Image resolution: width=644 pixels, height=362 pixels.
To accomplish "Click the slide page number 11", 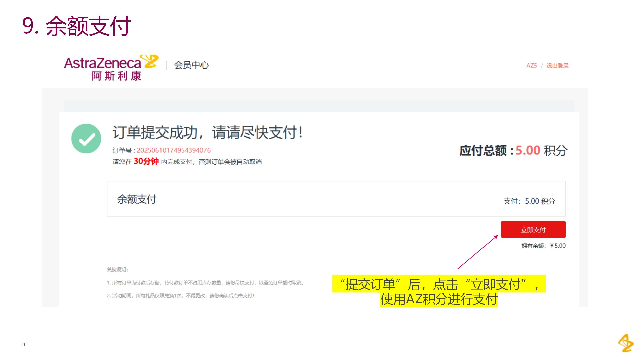I will pyautogui.click(x=23, y=344).
